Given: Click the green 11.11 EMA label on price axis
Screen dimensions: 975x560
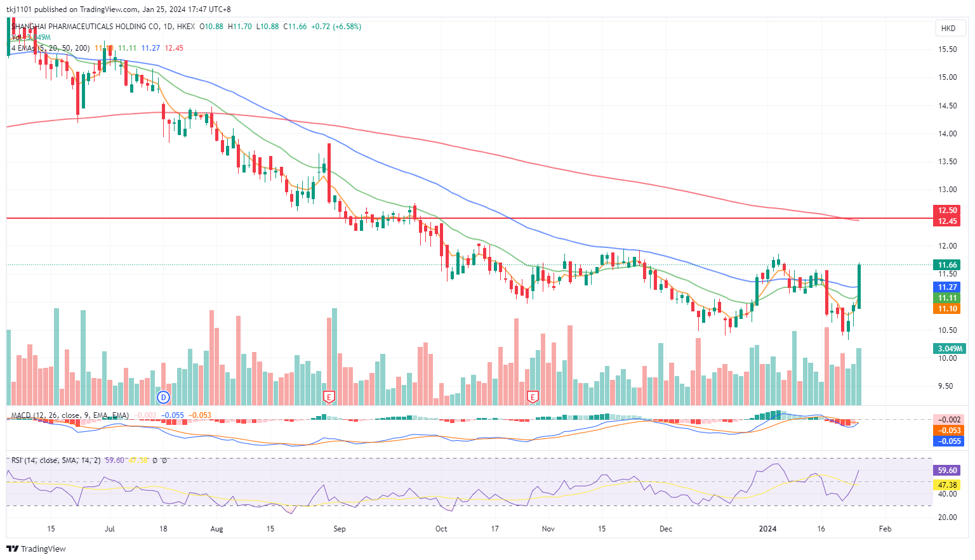Looking at the screenshot, I should tap(948, 298).
